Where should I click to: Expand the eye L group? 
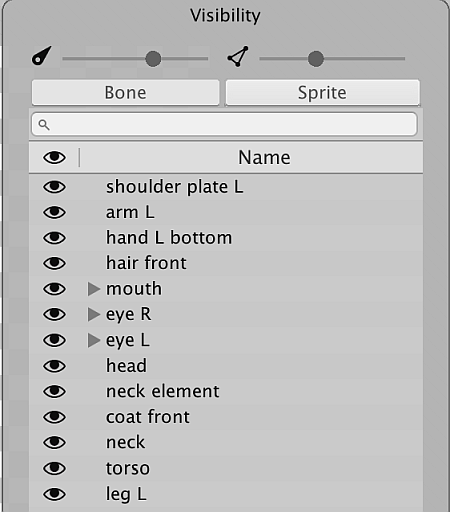94,340
